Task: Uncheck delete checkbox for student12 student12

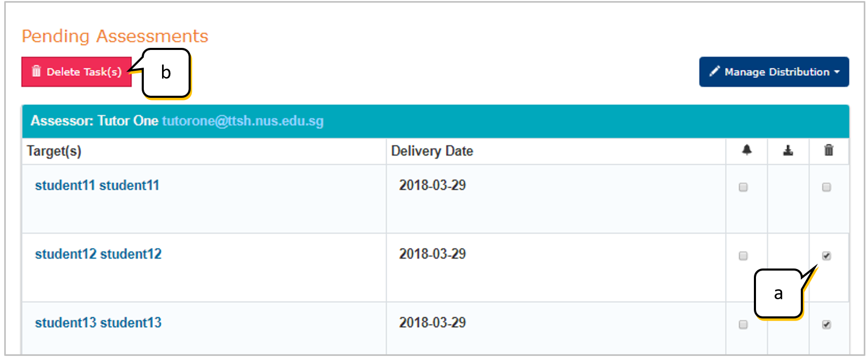Action: point(826,256)
